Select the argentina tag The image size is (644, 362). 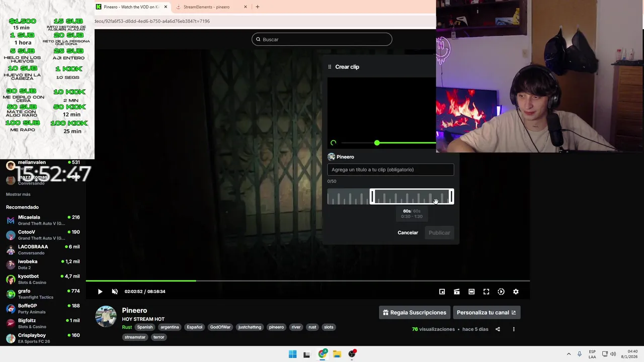[x=170, y=327]
